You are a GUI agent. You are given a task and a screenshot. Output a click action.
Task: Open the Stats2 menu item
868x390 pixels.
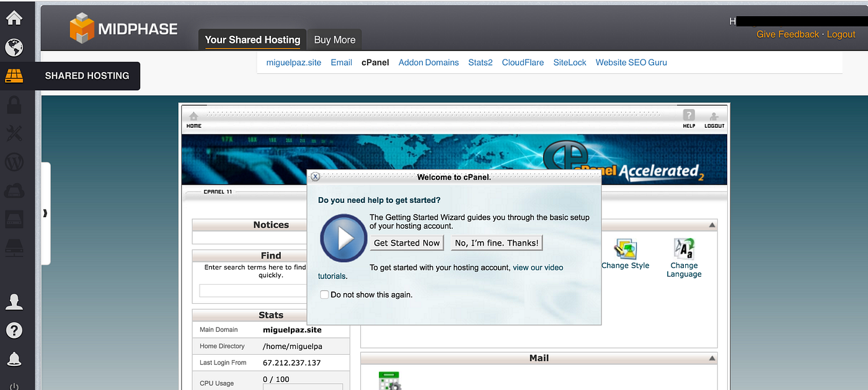point(480,63)
